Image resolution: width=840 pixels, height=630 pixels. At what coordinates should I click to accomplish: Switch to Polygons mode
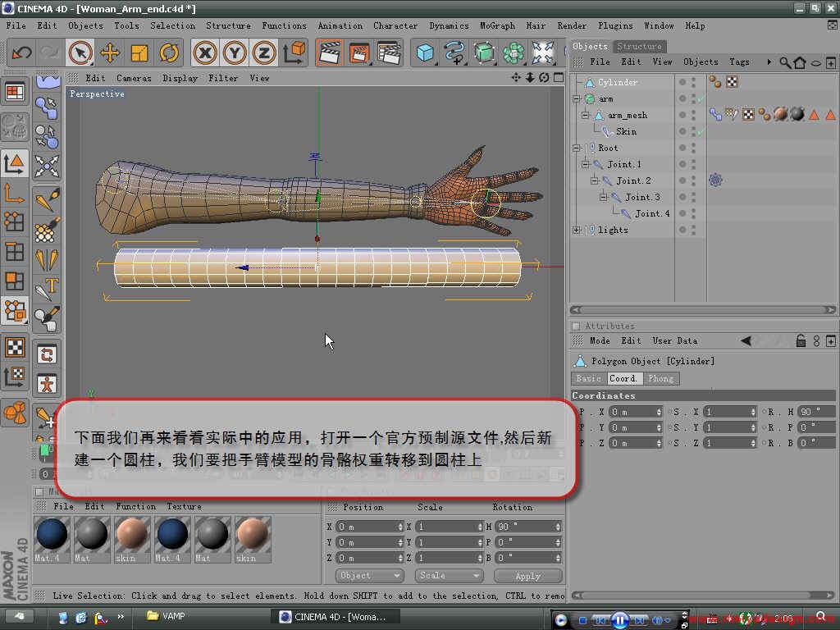15,281
